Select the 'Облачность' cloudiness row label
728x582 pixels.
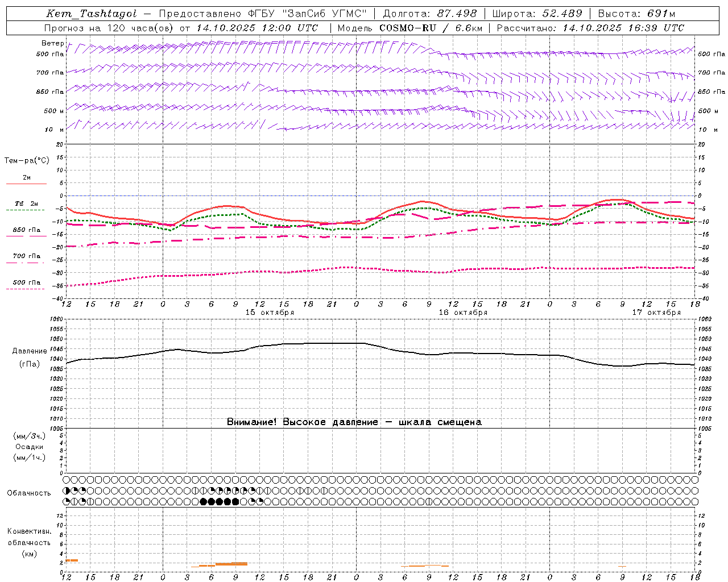pyautogui.click(x=29, y=493)
